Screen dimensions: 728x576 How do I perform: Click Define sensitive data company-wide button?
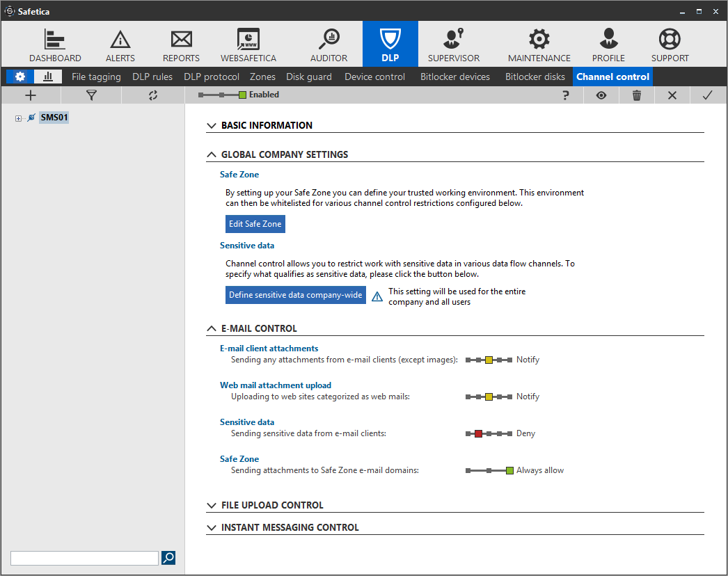coord(296,295)
